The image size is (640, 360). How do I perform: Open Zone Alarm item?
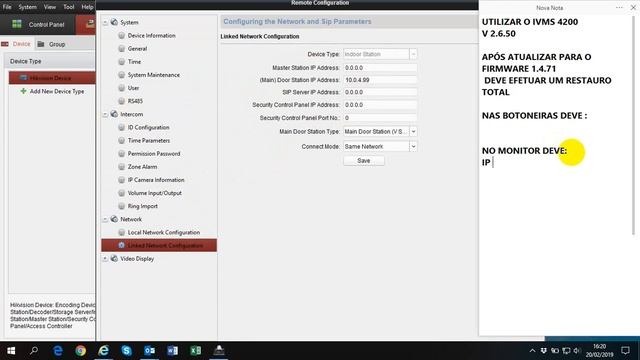pyautogui.click(x=142, y=167)
